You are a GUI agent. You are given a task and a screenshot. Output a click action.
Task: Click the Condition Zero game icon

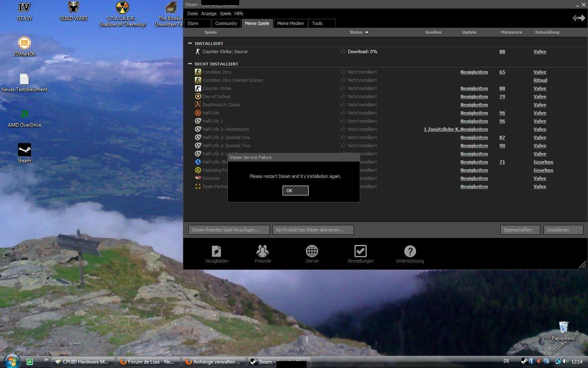[x=198, y=72]
